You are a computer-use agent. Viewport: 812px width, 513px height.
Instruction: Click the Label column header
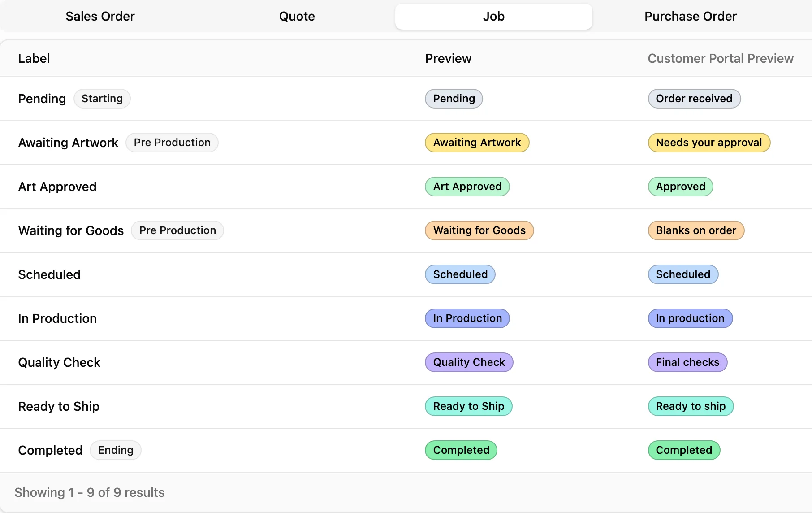[34, 59]
